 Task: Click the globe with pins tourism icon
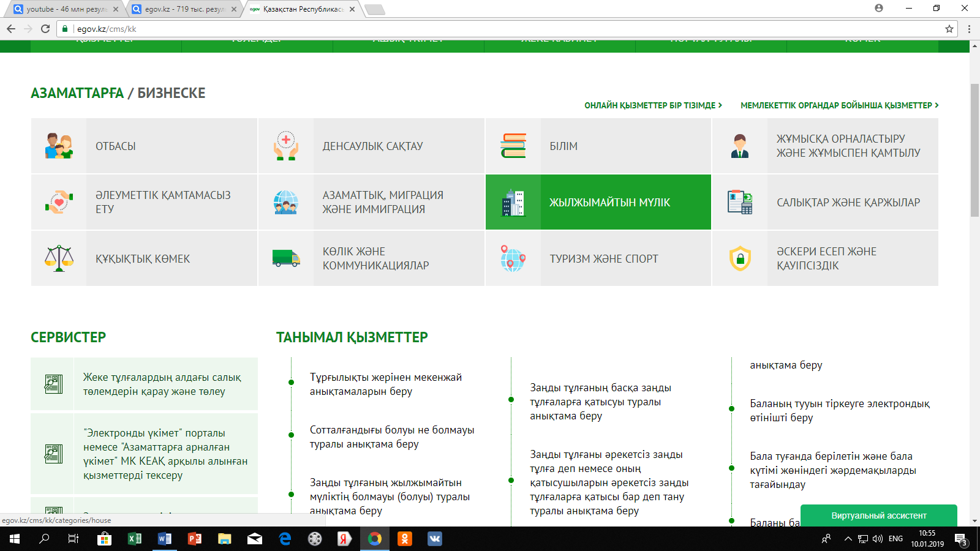coord(513,258)
